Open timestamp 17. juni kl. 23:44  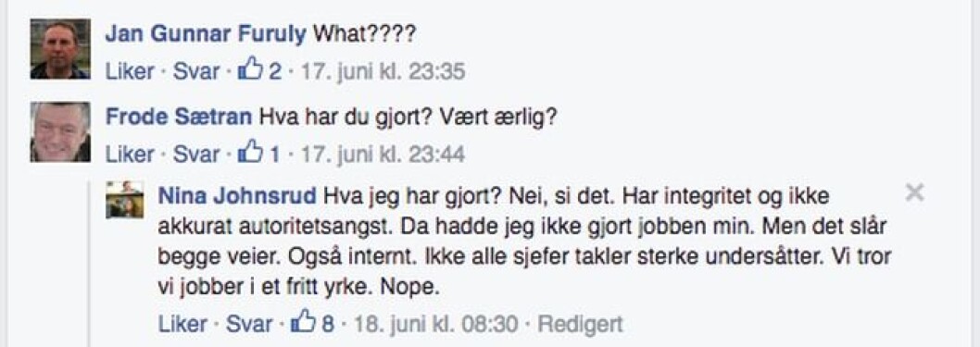(x=383, y=155)
